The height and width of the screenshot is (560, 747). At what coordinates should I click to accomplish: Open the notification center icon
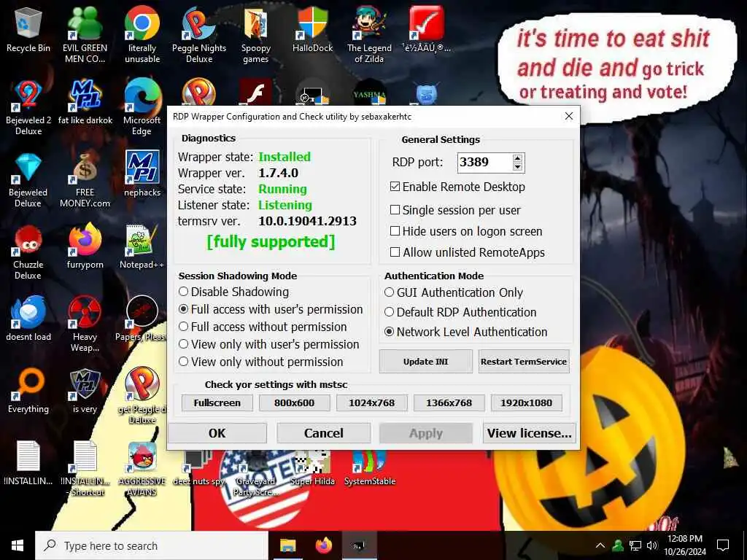tap(723, 545)
